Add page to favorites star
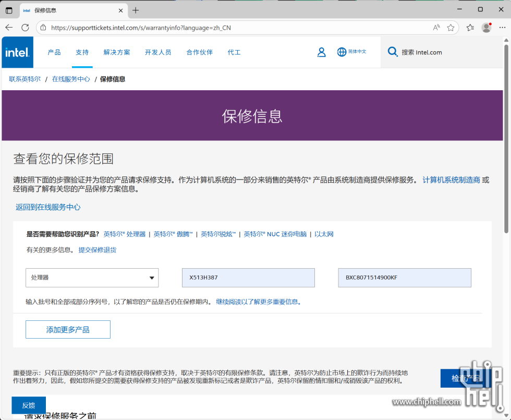The image size is (511, 420). (x=451, y=28)
